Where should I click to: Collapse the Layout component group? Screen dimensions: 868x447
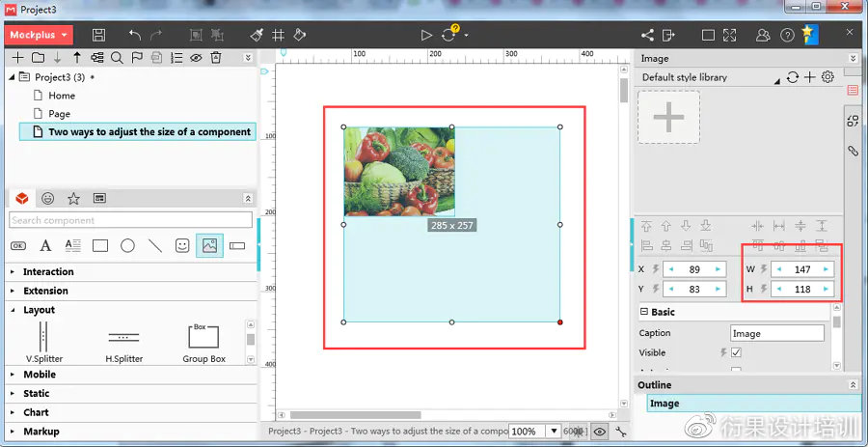(x=13, y=310)
